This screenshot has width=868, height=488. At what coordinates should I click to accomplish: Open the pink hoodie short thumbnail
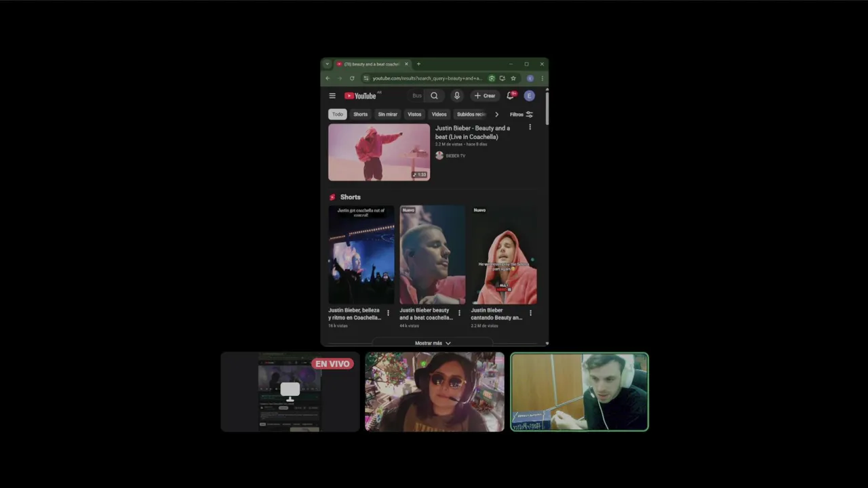[x=504, y=255]
